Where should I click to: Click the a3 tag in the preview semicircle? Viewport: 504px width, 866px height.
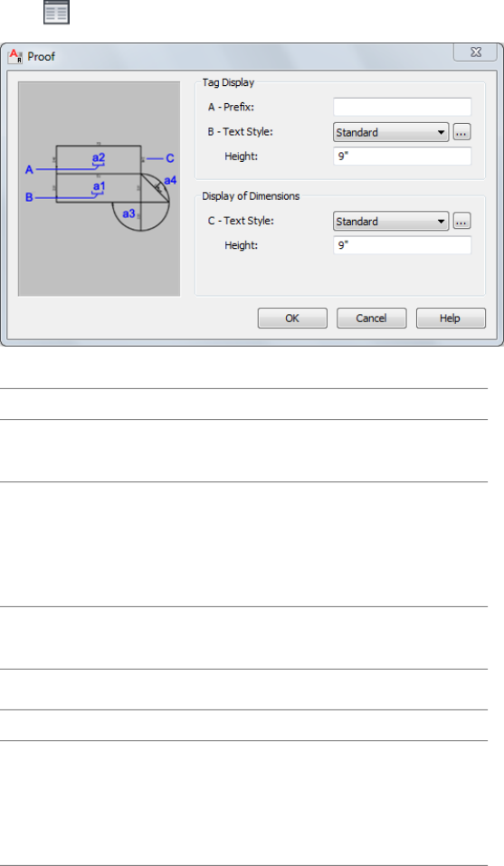128,214
